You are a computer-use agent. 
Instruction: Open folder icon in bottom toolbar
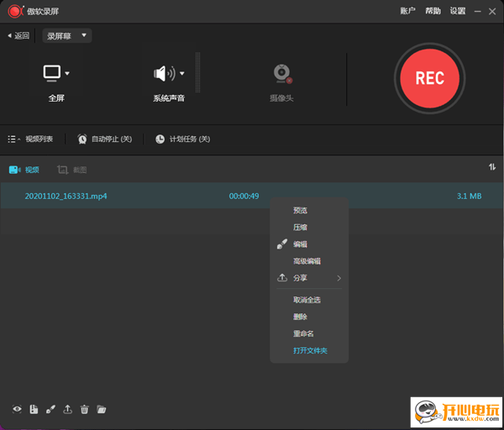pos(102,409)
